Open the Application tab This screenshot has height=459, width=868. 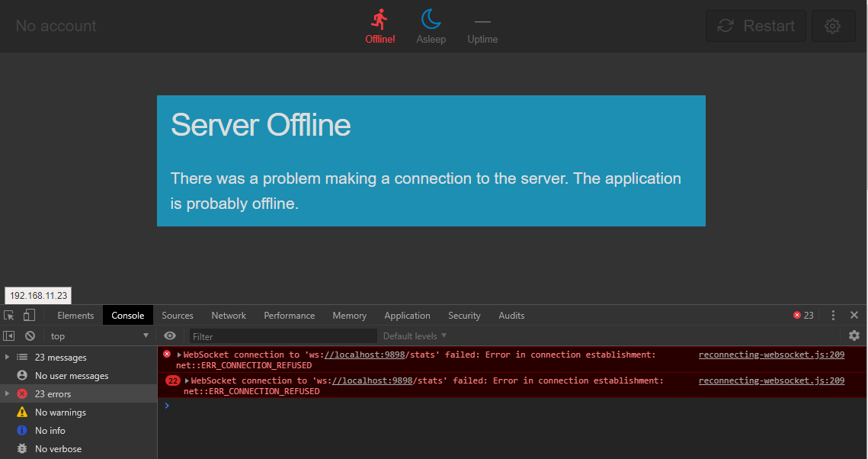coord(407,316)
